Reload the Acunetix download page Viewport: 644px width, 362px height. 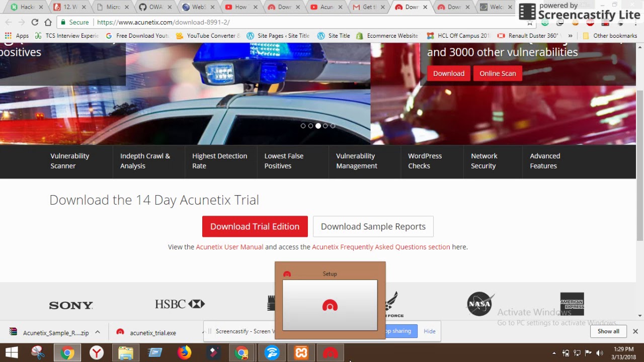[35, 22]
